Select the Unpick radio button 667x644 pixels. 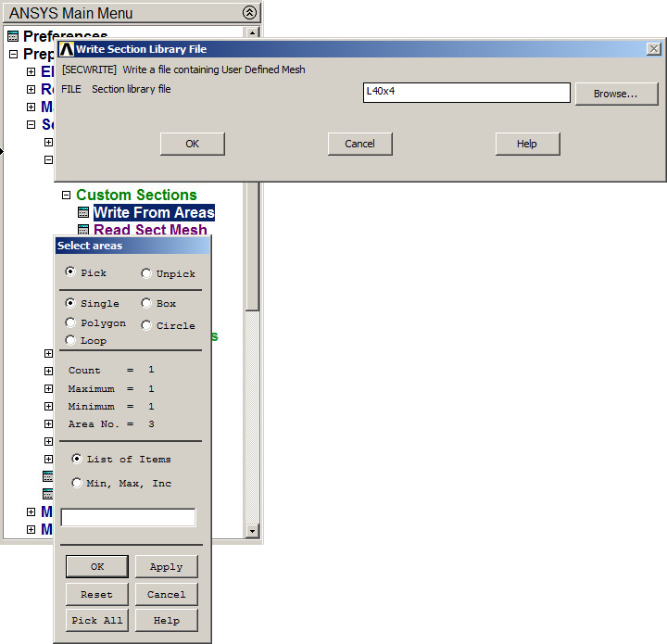pos(146,273)
